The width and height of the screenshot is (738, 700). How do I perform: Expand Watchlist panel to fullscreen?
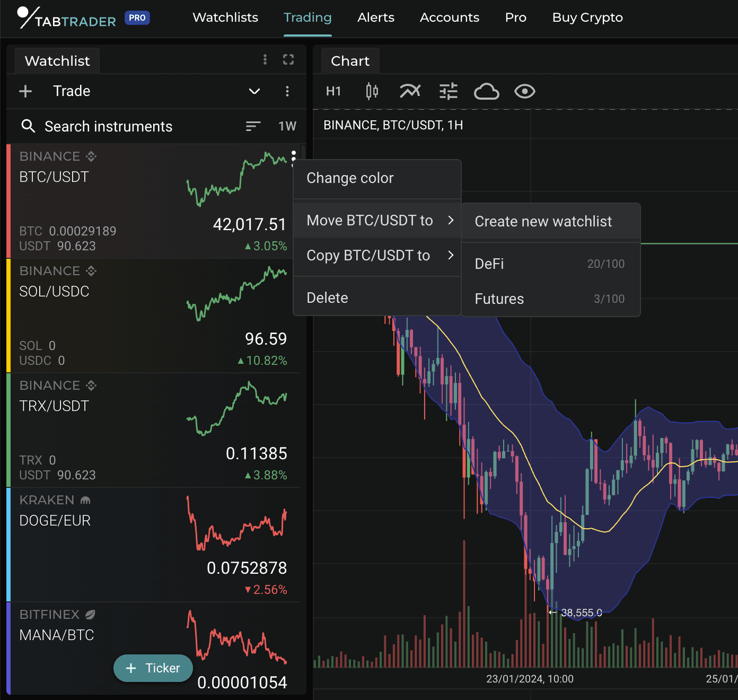tap(288, 59)
